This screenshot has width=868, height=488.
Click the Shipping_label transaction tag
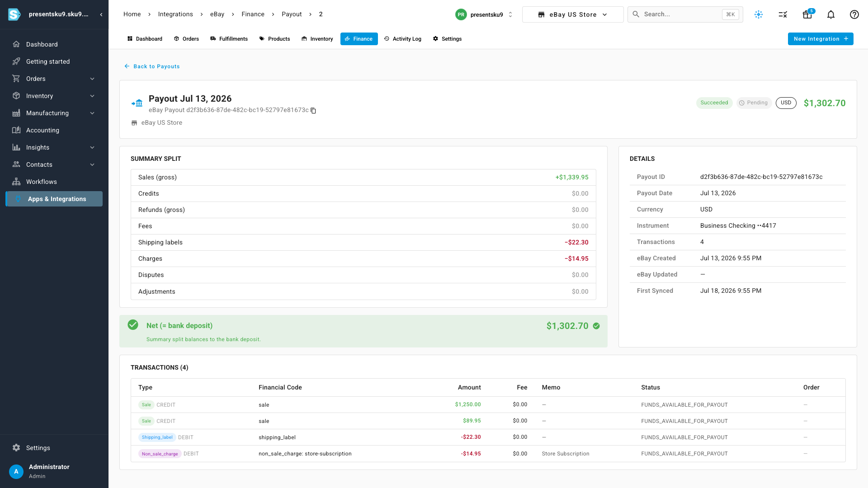157,437
